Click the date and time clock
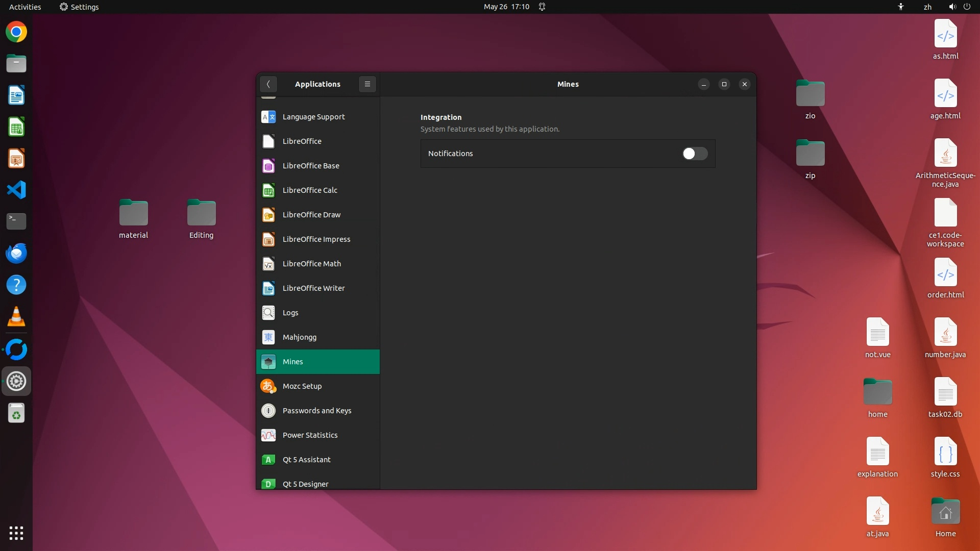The width and height of the screenshot is (980, 551). [506, 7]
